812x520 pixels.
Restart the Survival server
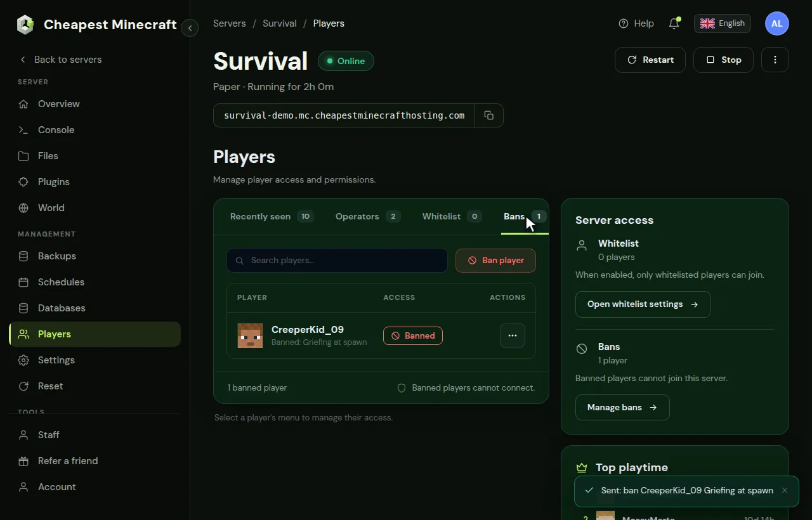click(x=650, y=60)
